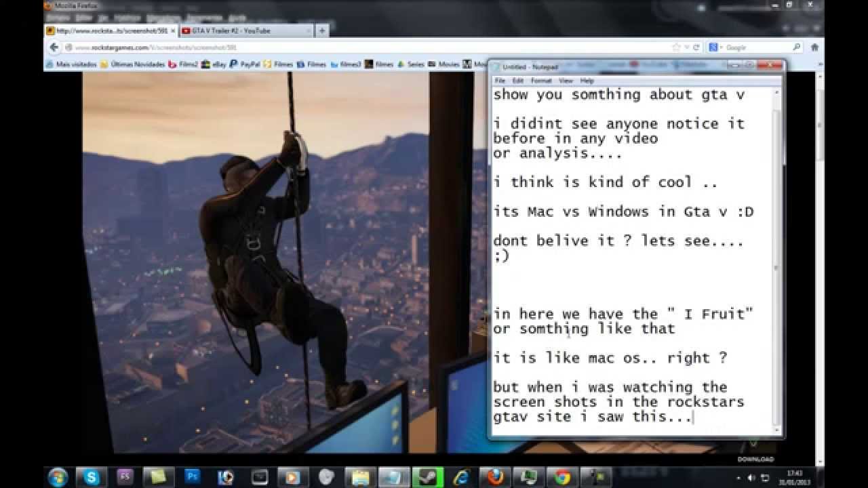Image resolution: width=868 pixels, height=488 pixels.
Task: Click the Firefox back arrow button
Action: (54, 47)
